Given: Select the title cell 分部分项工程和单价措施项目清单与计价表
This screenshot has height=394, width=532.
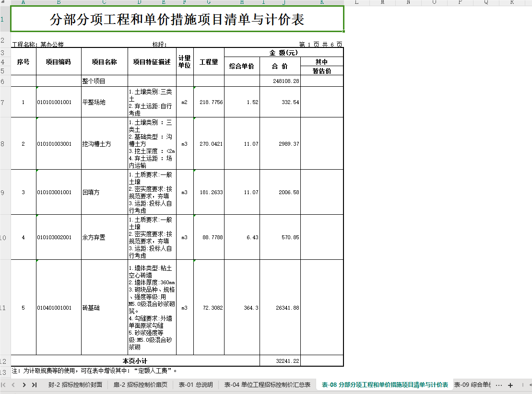Looking at the screenshot, I should click(177, 19).
